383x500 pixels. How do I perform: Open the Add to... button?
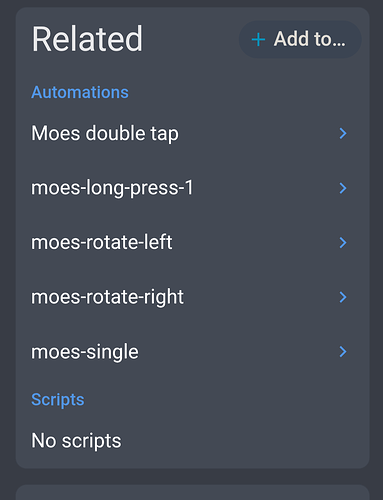pos(300,40)
